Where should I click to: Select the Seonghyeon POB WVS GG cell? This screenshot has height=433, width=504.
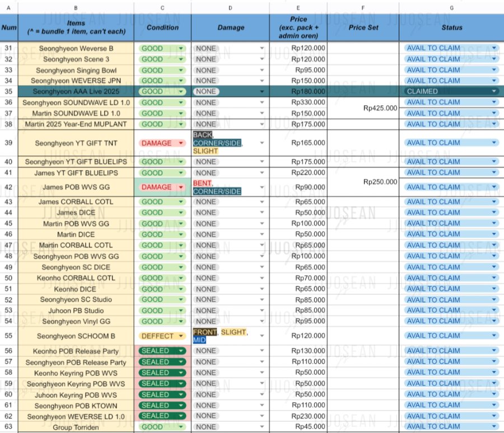coord(76,256)
